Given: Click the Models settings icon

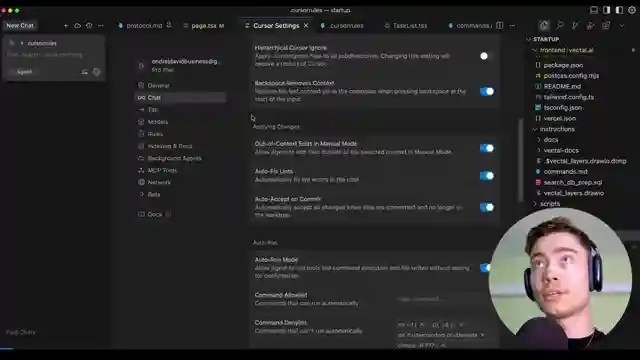Looking at the screenshot, I should [141, 122].
